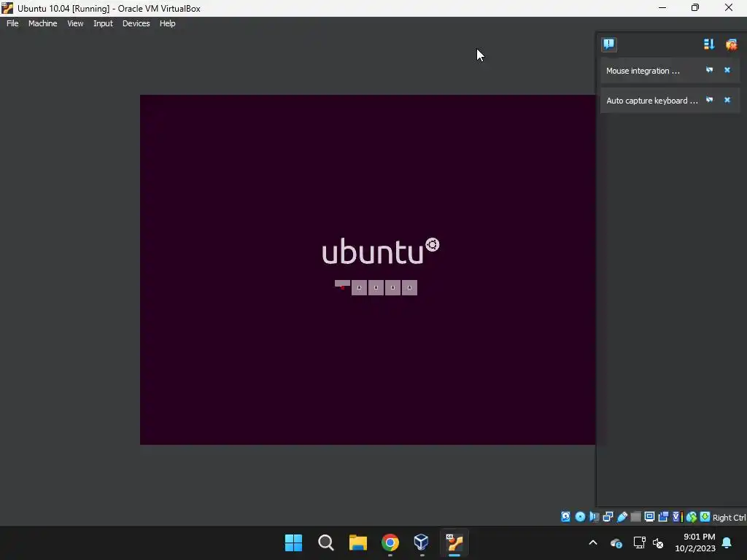Click the network adapters status icon
The height and width of the screenshot is (560, 747).
pyautogui.click(x=608, y=517)
